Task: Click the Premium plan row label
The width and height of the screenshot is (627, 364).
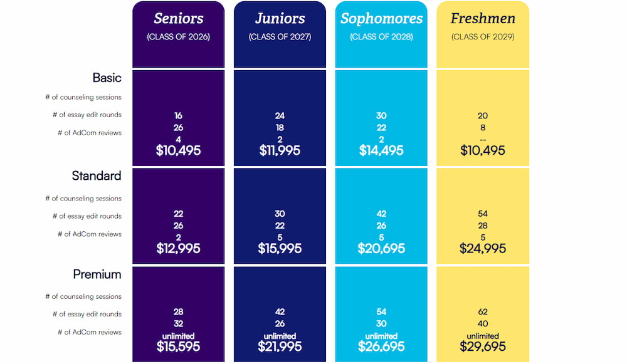Action: click(97, 274)
